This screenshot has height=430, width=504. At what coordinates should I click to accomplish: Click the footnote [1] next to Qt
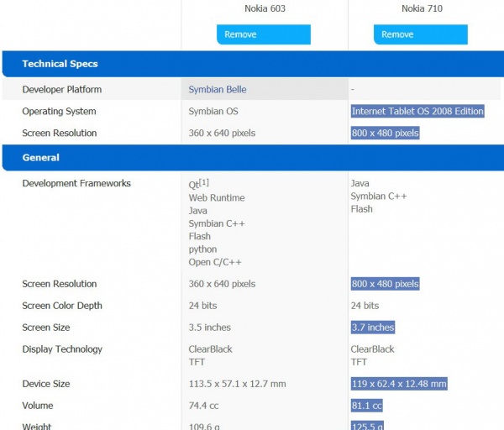[x=204, y=182]
